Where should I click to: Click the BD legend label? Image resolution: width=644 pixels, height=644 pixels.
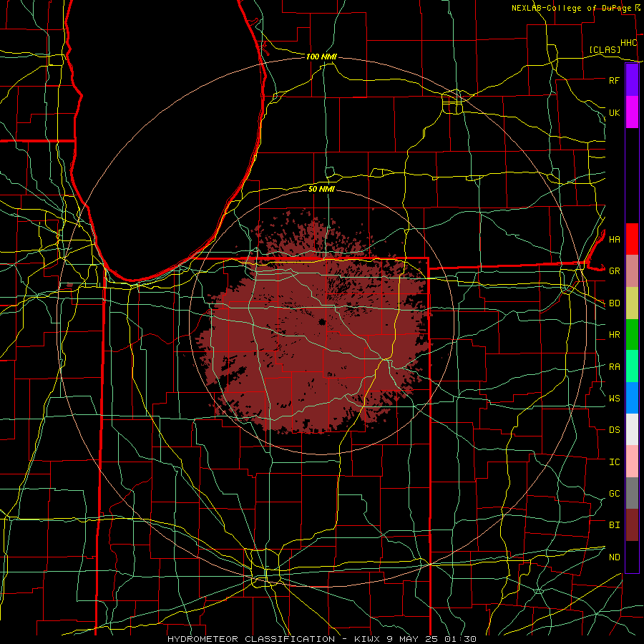tap(614, 303)
